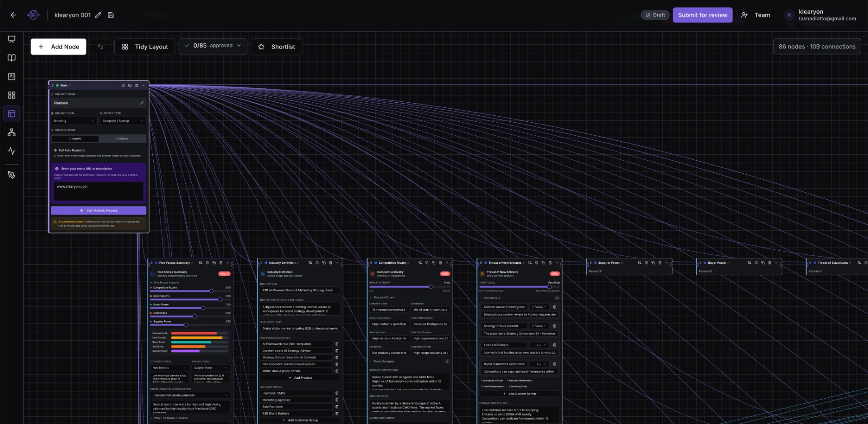Collapse the Start node with chevron

[143, 86]
